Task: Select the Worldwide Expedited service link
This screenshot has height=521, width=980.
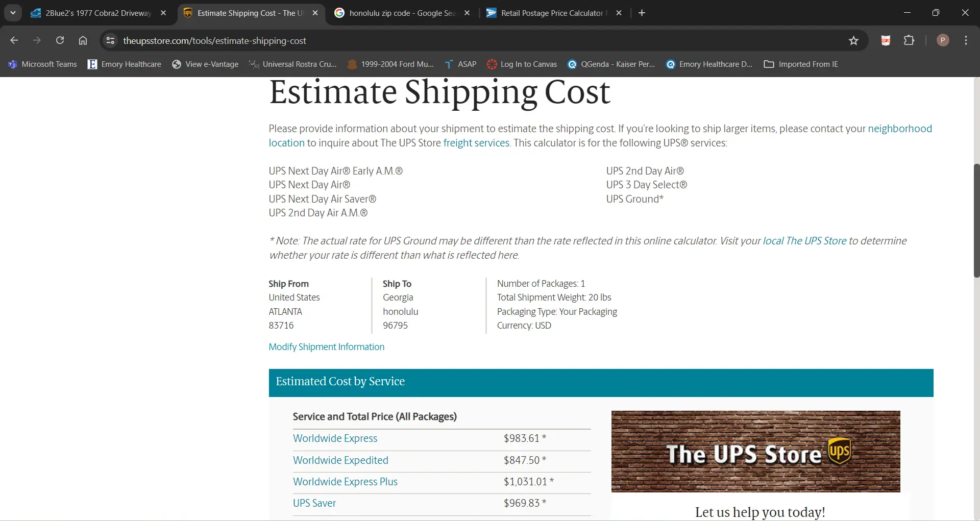Action: click(x=340, y=460)
